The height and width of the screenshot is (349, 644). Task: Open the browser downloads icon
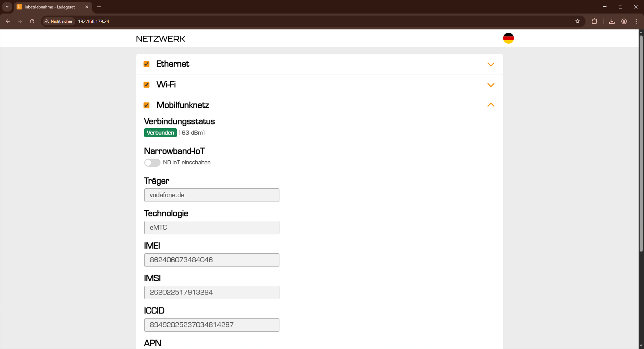tap(612, 21)
